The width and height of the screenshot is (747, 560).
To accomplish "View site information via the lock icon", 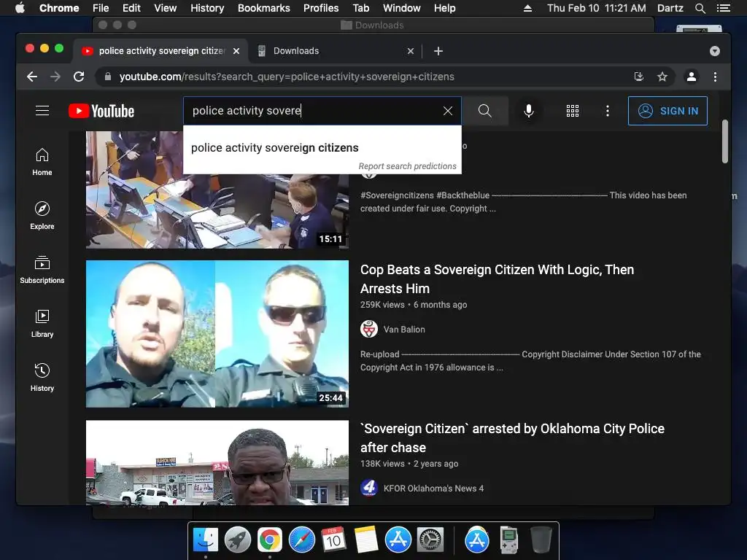I will click(x=108, y=77).
